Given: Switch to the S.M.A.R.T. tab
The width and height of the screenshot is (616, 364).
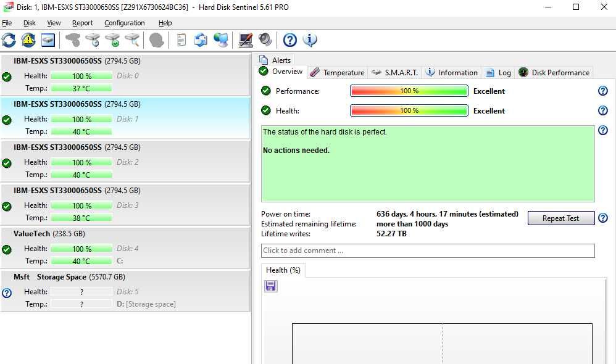Looking at the screenshot, I should (x=394, y=72).
